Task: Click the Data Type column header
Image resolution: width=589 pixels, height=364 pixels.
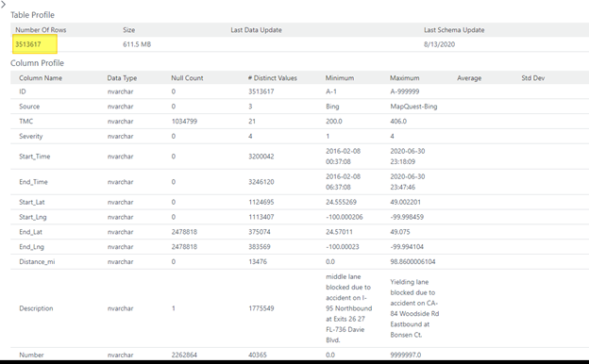Action: (x=122, y=78)
